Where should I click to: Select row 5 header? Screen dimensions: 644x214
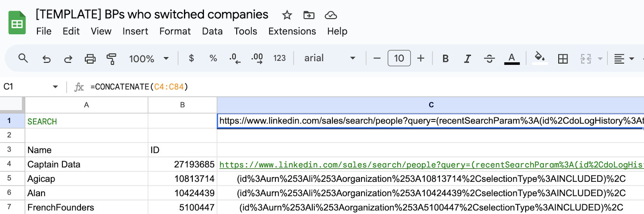pos(12,178)
